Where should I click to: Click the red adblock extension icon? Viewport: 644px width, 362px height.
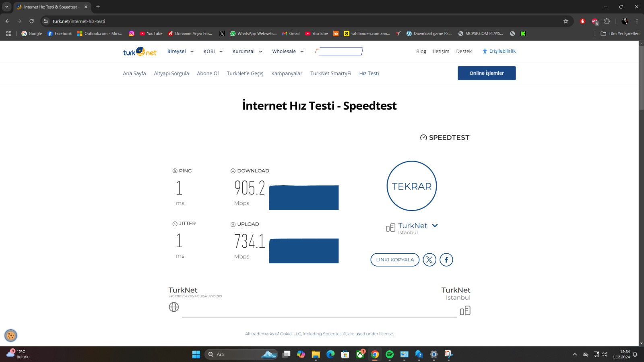click(x=582, y=21)
